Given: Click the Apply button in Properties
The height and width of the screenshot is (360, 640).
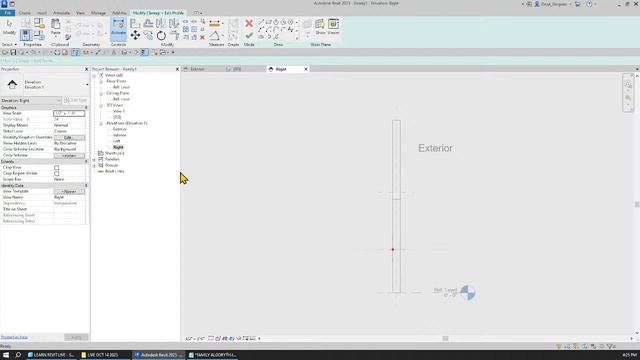Looking at the screenshot, I should tap(76, 338).
